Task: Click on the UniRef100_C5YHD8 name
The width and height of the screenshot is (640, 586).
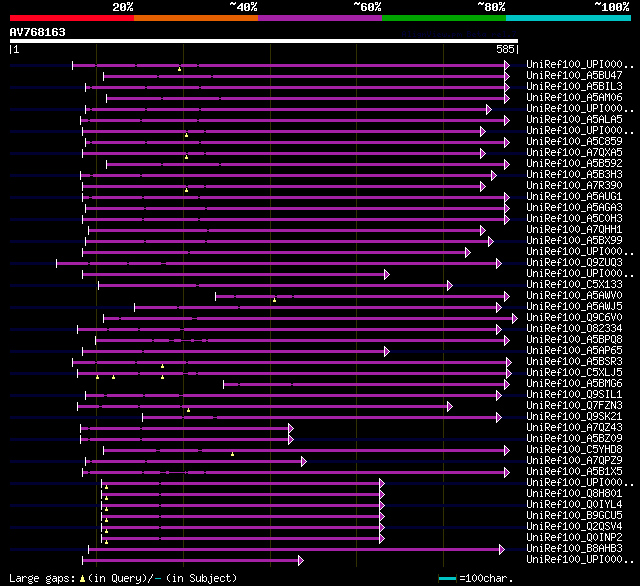Action: tap(574, 450)
